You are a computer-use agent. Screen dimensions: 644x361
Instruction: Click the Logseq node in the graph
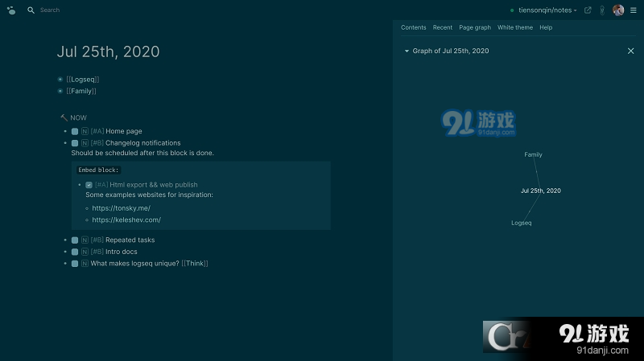pos(521,223)
